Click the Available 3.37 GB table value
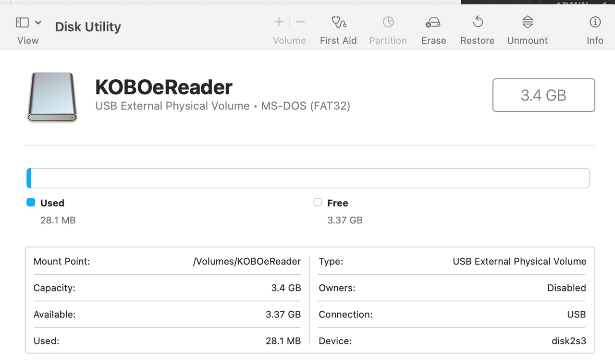Viewport: 615px width, 364px height. point(283,315)
